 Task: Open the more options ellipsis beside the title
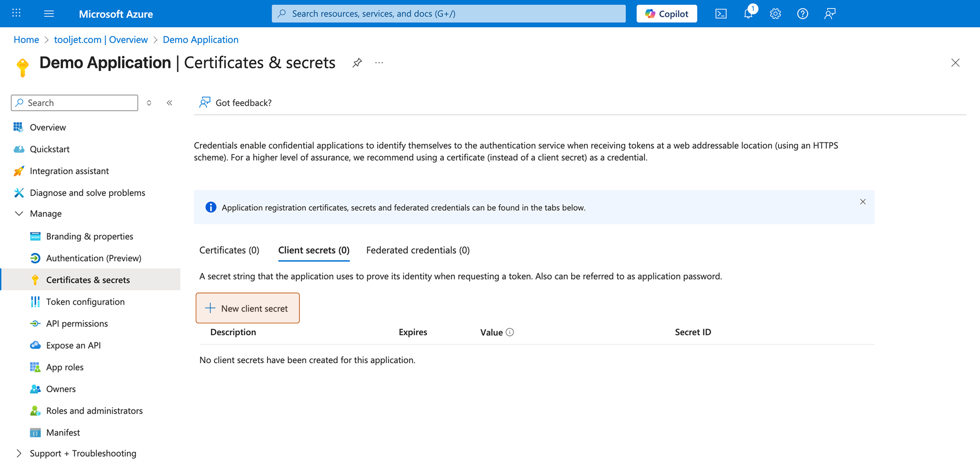click(379, 63)
